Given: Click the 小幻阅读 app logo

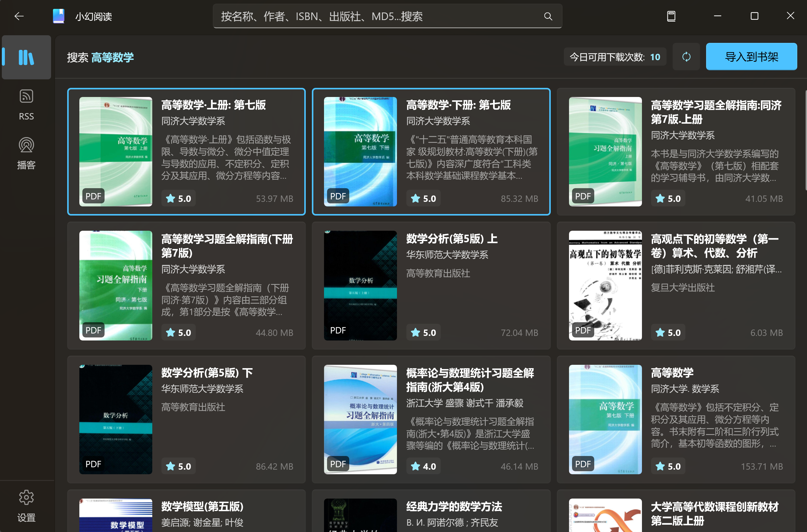Looking at the screenshot, I should [58, 16].
